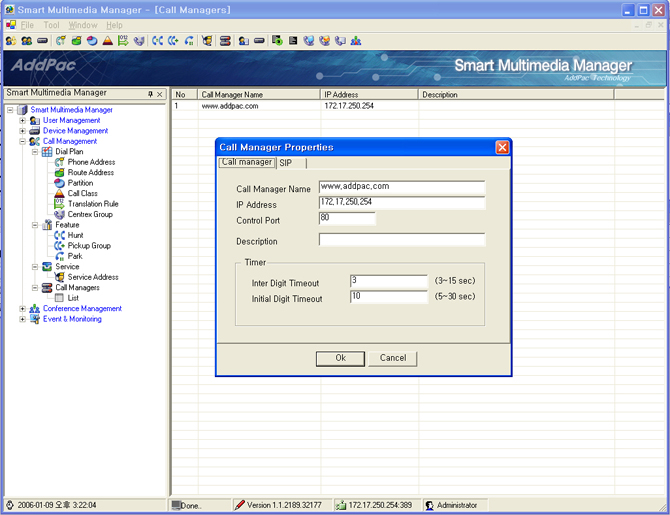Open Pickup Group under Feature
The image size is (670, 515).
point(88,246)
